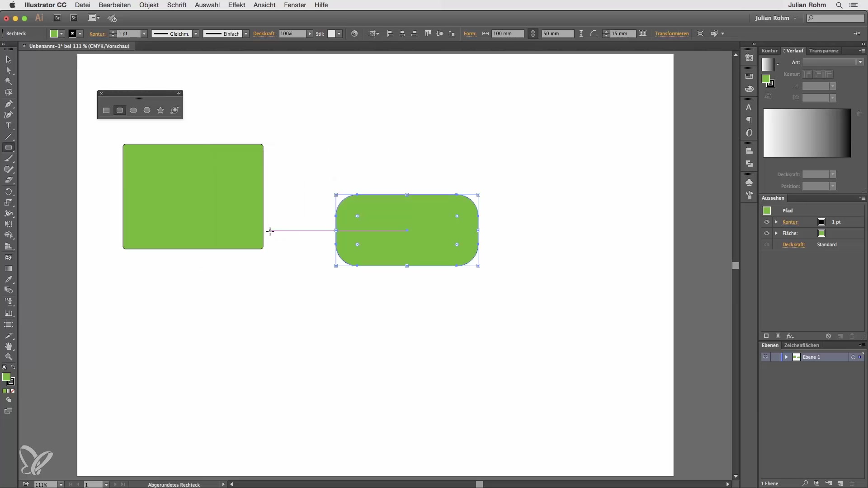Choose the Ellipse tool in floating panel
Viewport: 868px width, 488px height.
[133, 110]
